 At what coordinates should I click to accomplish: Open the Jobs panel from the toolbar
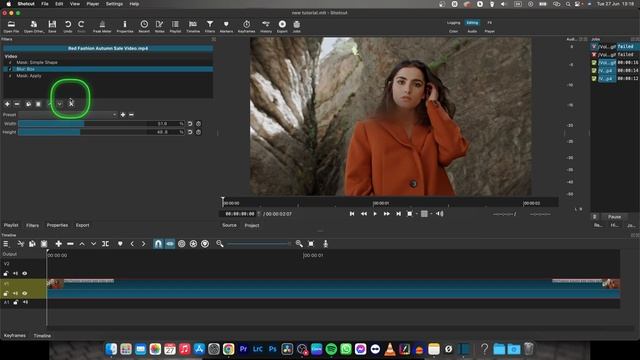(x=297, y=27)
